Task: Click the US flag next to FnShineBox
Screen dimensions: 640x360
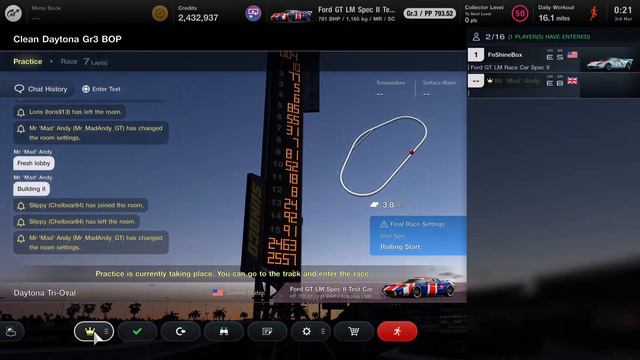Action: pos(572,55)
